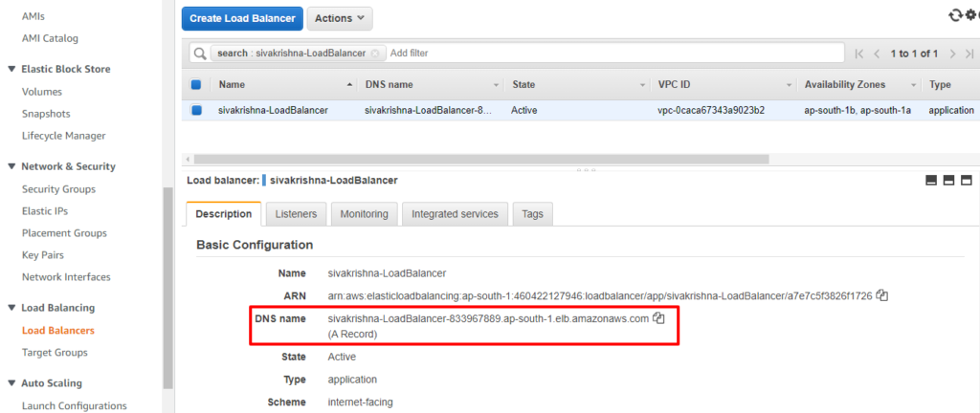Copy the DNS name with the copy icon
The image size is (980, 413).
click(x=658, y=318)
